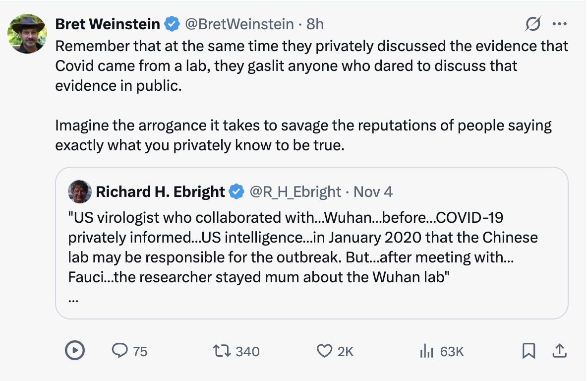Viewport: 588px width, 381px height.
Task: Repost this tweet using retweet icon
Action: pyautogui.click(x=221, y=351)
